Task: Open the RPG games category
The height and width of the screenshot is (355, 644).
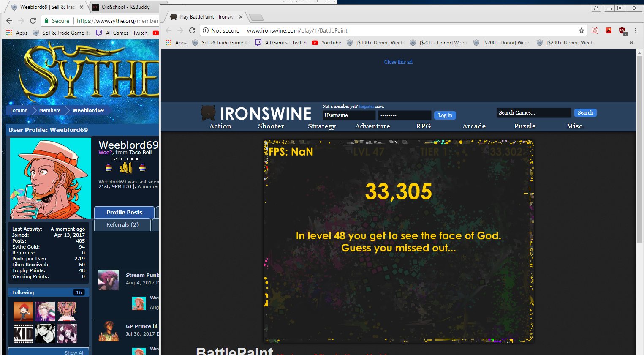Action: click(423, 126)
